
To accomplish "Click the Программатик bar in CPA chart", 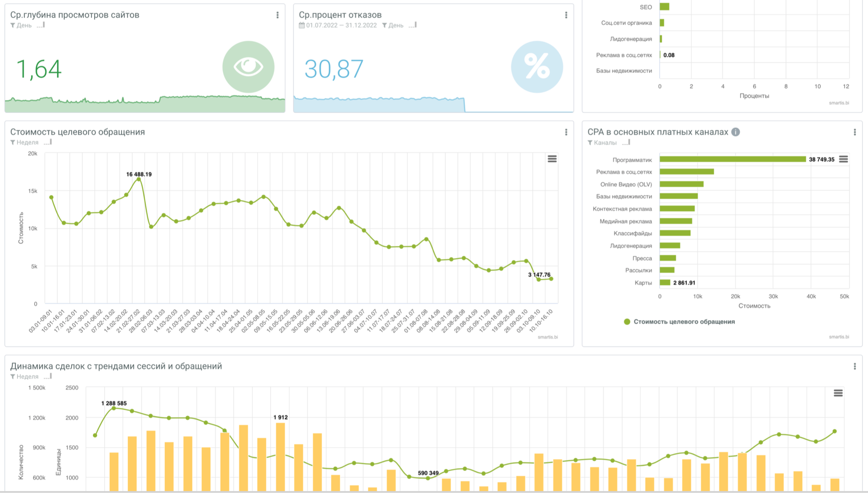I will coord(732,159).
